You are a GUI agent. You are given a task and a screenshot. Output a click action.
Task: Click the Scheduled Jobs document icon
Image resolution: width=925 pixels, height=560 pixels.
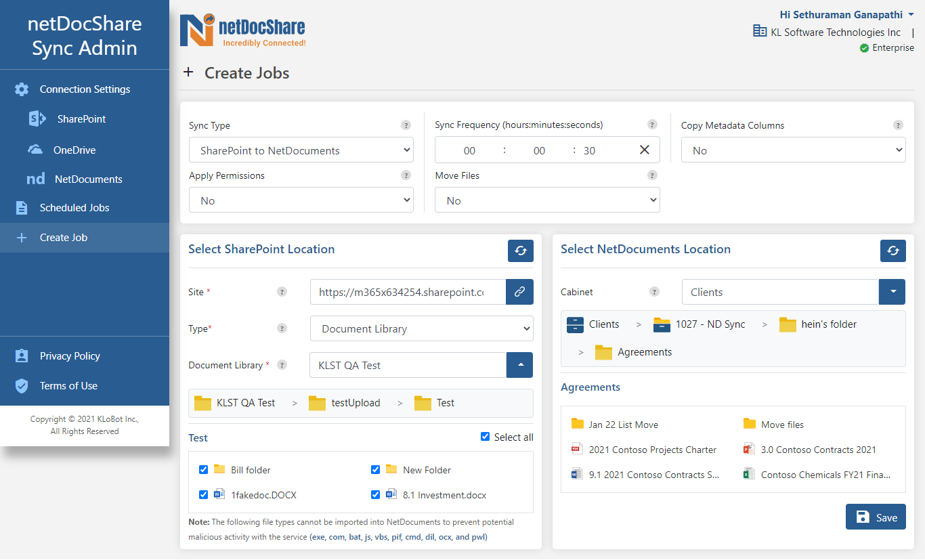(x=22, y=208)
